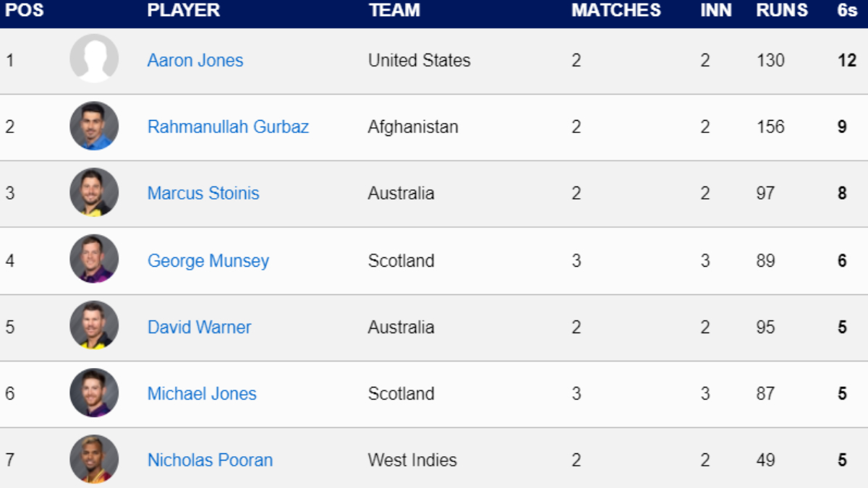Click Aaron Jones's placeholder avatar

pos(94,59)
